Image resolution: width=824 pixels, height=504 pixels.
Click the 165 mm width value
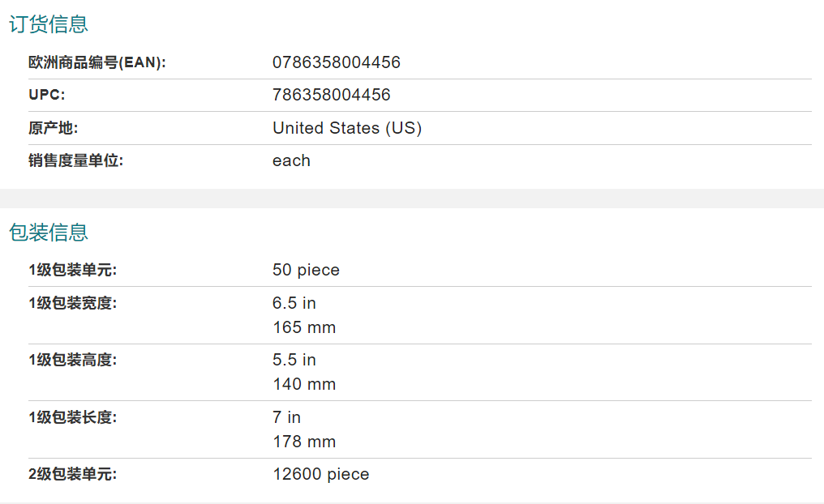[304, 327]
